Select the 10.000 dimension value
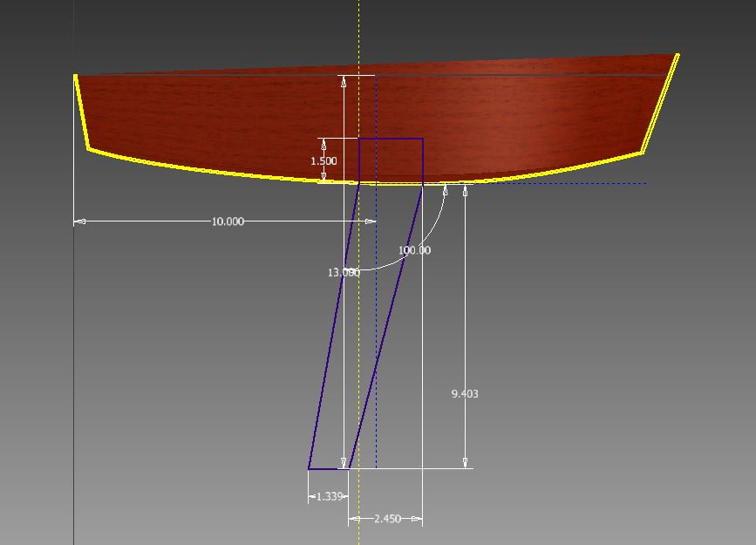Screen dimensions: 756x545 pos(228,221)
